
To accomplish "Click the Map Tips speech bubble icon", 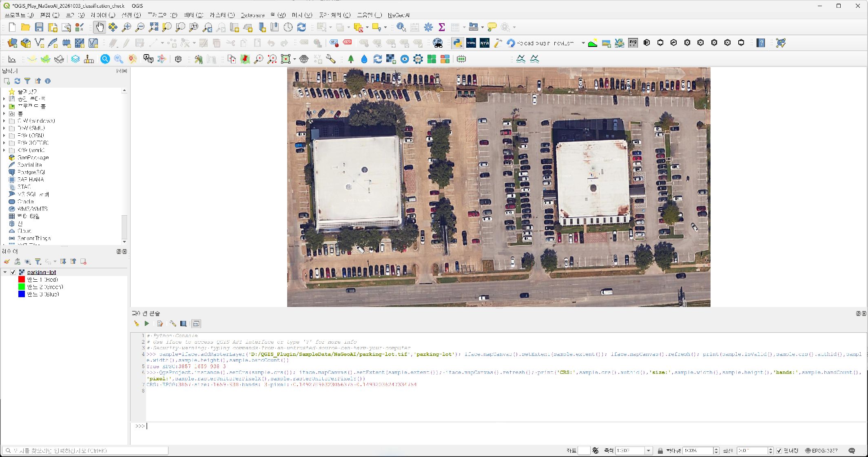I will pos(492,27).
